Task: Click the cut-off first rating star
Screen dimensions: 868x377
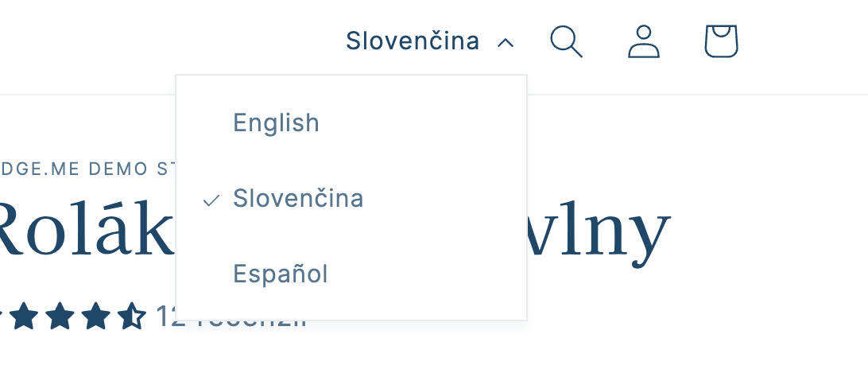Action: 2,317
